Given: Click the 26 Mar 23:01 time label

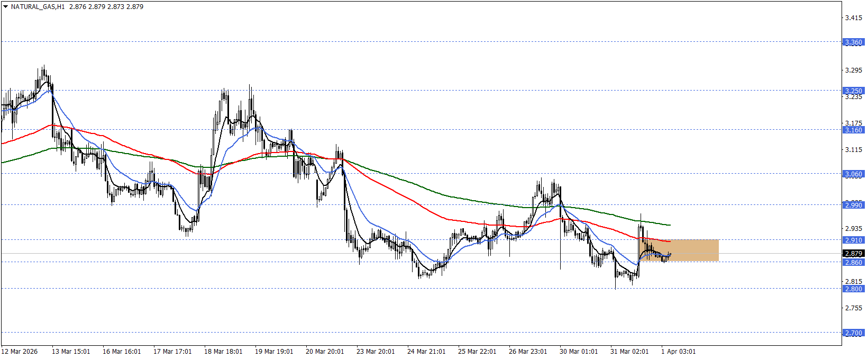Looking at the screenshot, I should (528, 352).
